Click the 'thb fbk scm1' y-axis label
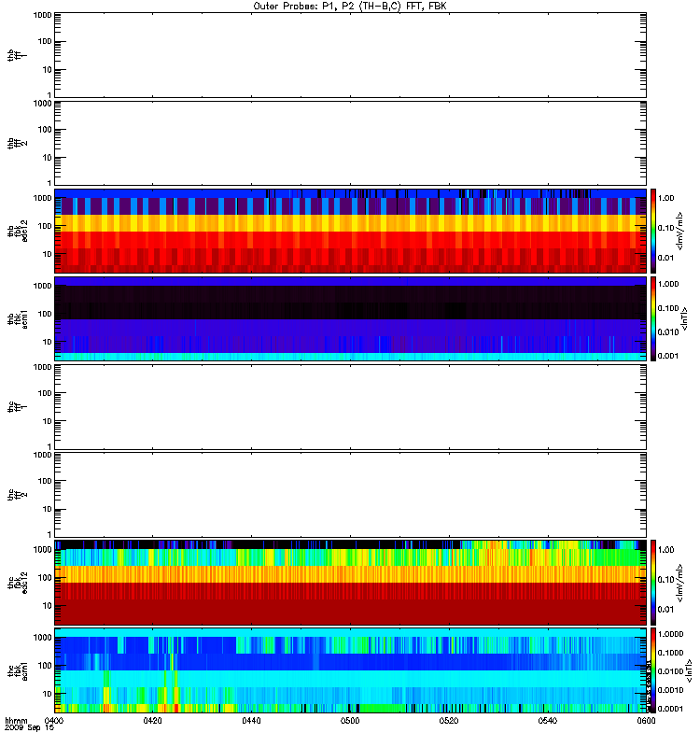700x747 pixels. [18, 319]
